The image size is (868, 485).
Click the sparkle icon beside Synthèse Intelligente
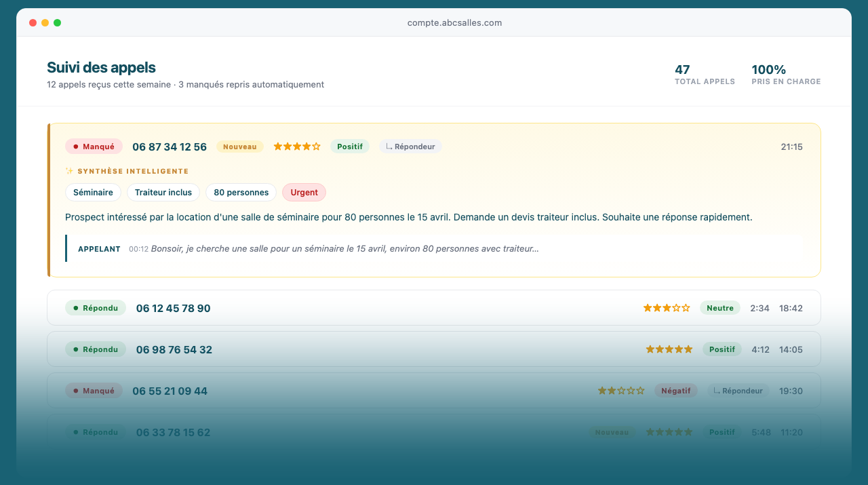click(69, 172)
